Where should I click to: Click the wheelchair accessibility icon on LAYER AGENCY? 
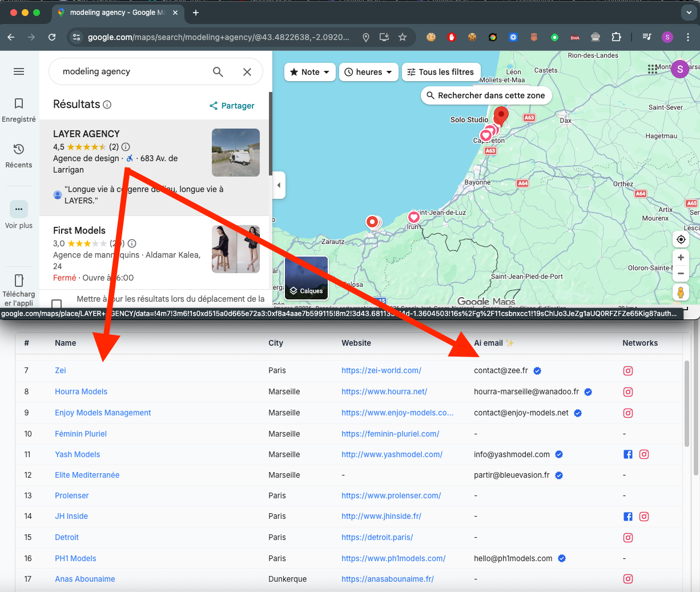click(130, 158)
